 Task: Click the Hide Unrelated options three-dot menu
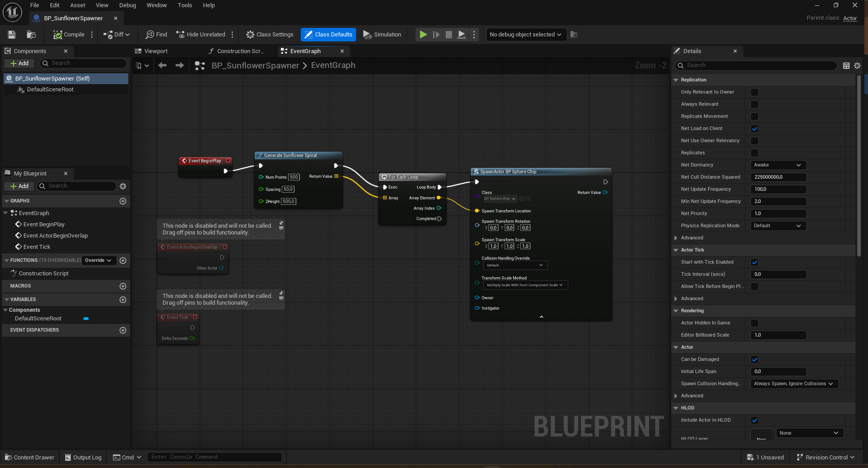[x=232, y=35]
